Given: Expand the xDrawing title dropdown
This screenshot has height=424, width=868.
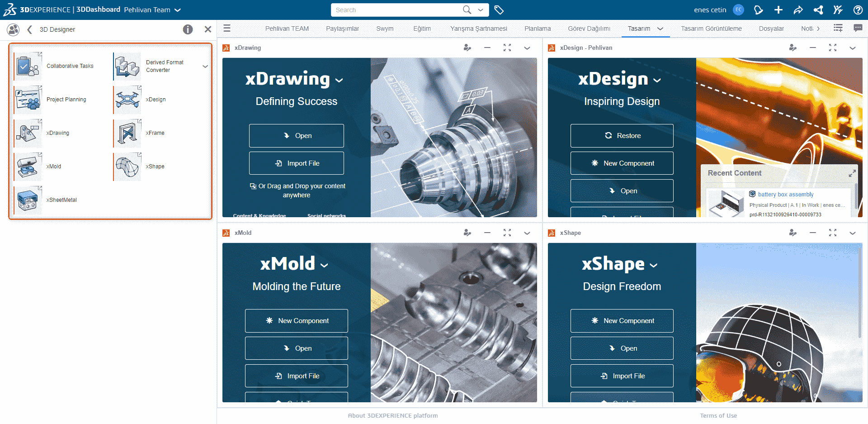Looking at the screenshot, I should [x=340, y=81].
